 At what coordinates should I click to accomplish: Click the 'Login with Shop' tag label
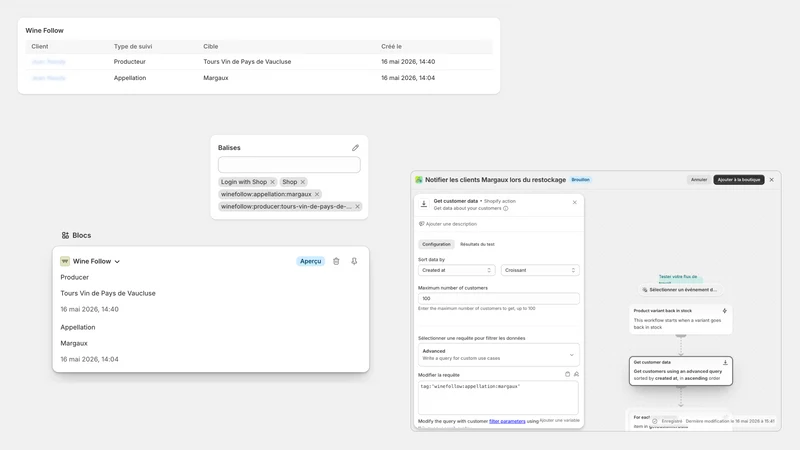[x=244, y=182]
